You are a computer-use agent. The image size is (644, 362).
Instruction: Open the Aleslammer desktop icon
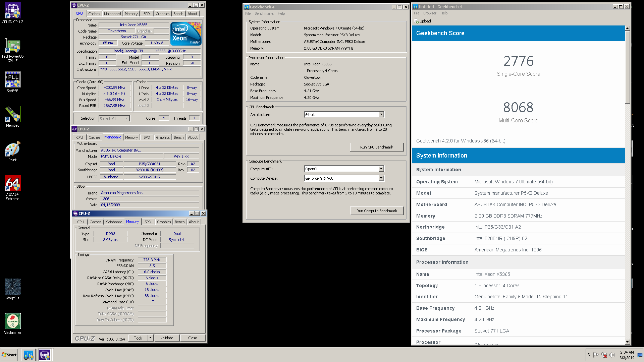(x=12, y=324)
